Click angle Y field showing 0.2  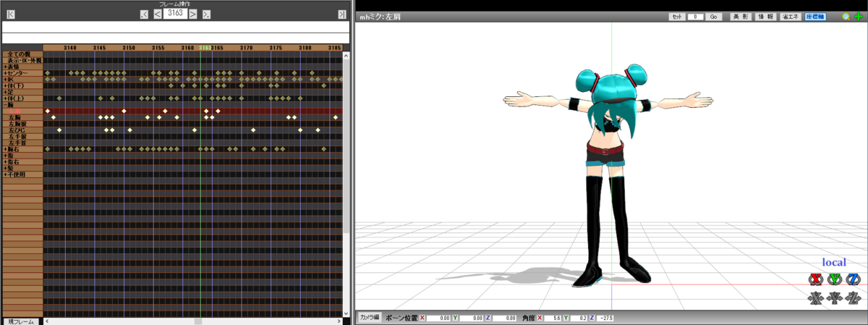579,318
